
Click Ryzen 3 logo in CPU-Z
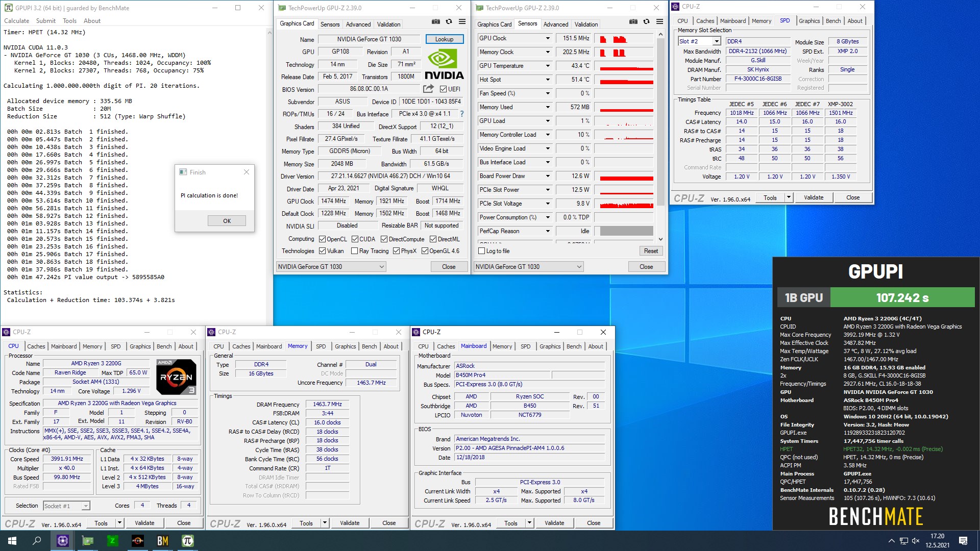point(176,377)
